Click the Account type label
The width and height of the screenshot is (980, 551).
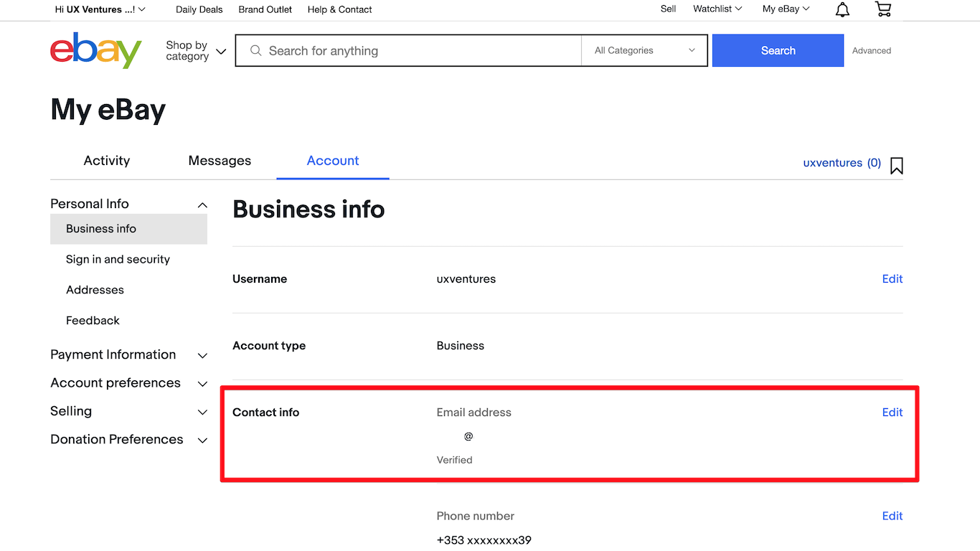tap(269, 346)
